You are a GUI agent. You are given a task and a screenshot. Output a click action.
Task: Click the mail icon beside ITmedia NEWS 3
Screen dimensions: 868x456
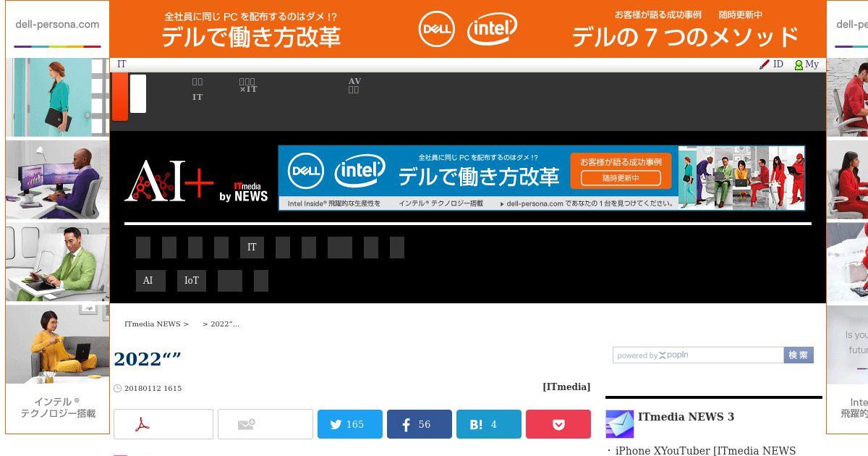tap(620, 424)
